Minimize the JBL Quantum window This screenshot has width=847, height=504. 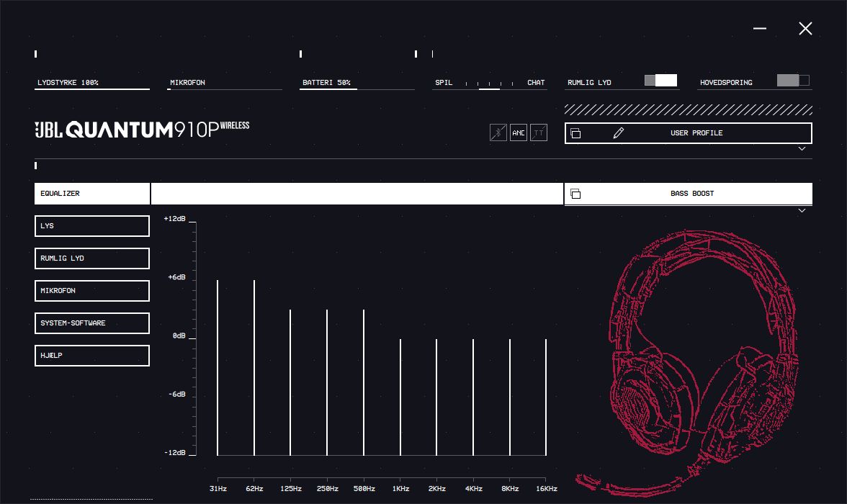tap(760, 29)
